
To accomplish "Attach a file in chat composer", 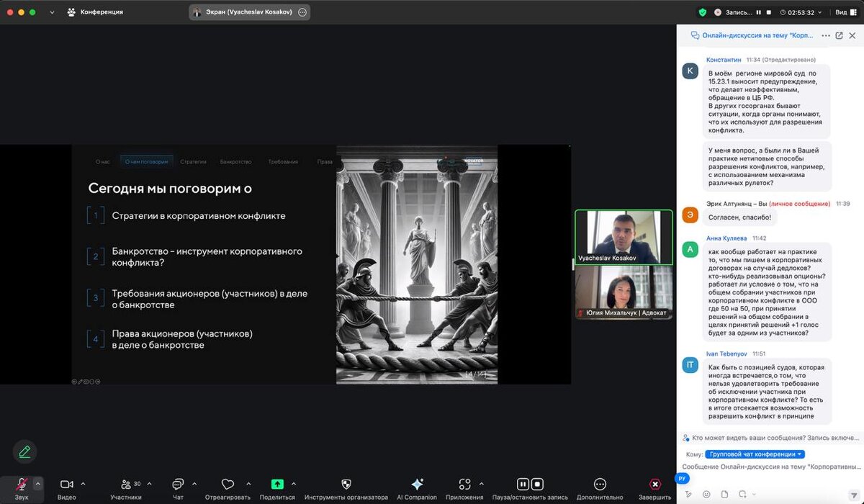I will [x=724, y=494].
